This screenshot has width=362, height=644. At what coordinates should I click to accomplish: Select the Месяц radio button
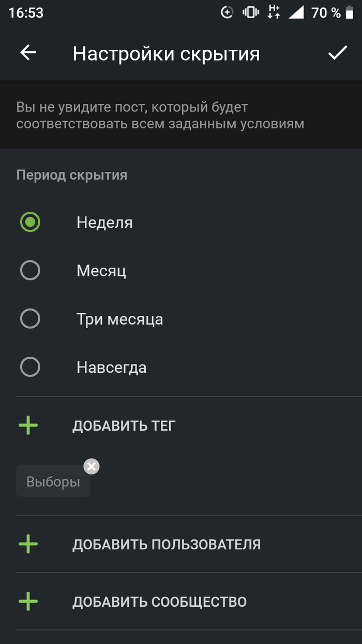(30, 270)
